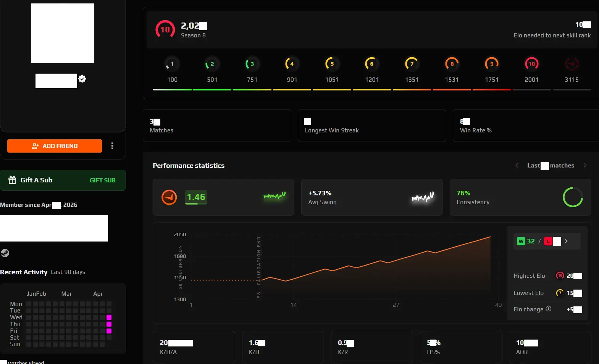Click the Performance statistics heading
This screenshot has height=364, width=599.
189,166
